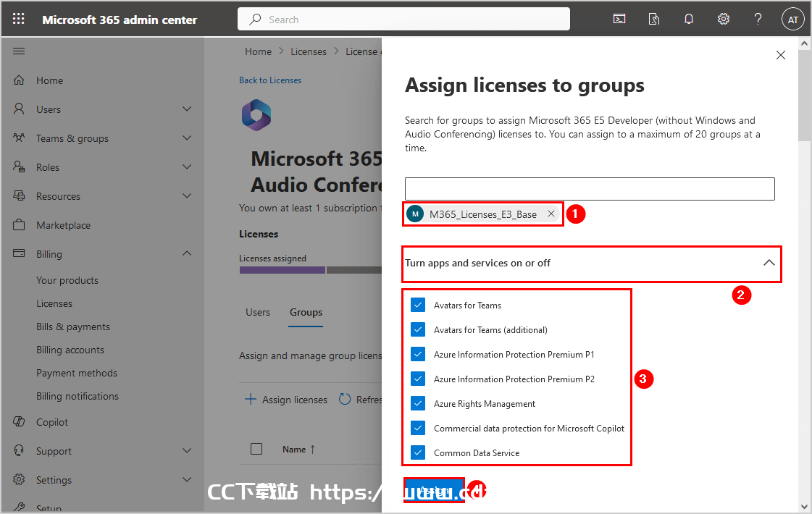Open the Marketplace page
Screen dimensions: 812x514
(63, 225)
